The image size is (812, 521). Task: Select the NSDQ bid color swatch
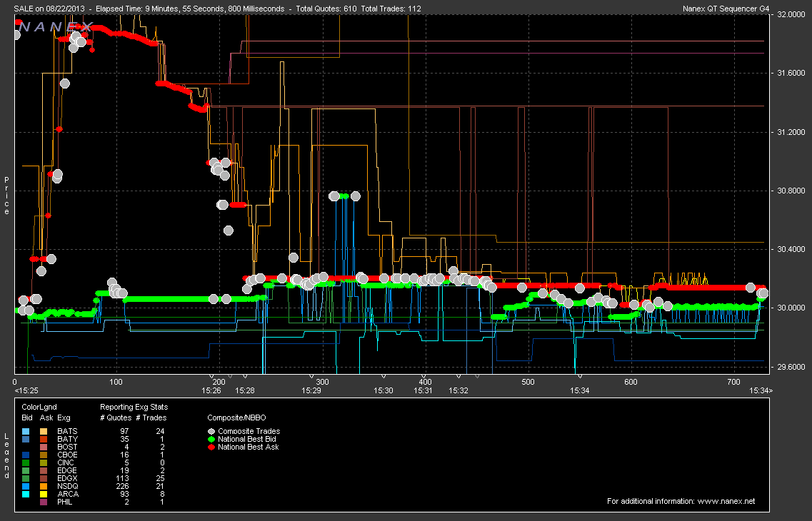coord(26,486)
